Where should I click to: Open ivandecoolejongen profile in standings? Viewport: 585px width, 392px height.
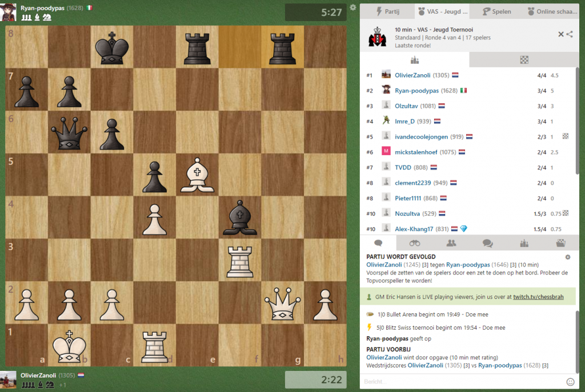421,137
